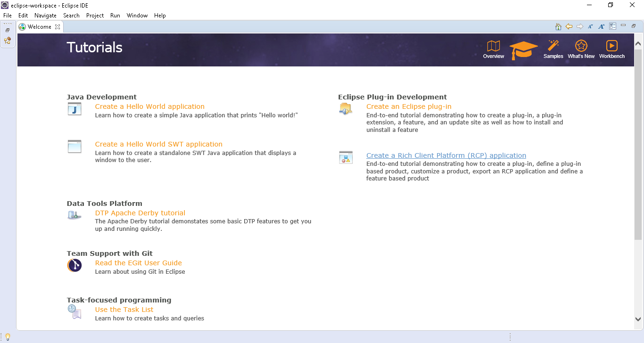Open the Window menu
This screenshot has height=343, width=644.
137,16
